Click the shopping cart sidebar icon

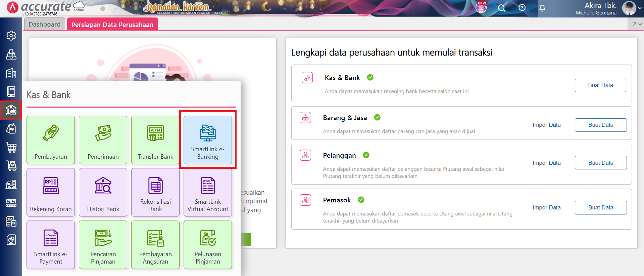tap(11, 147)
